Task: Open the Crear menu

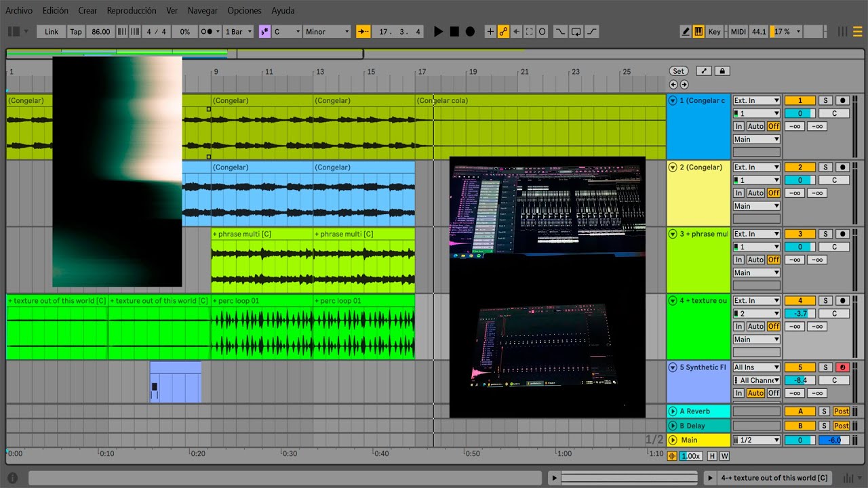Action: click(87, 11)
